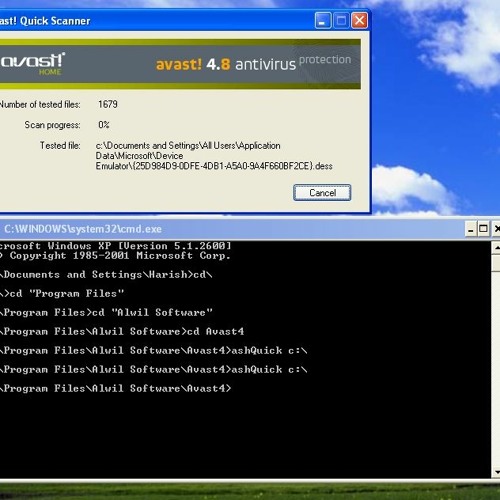The height and width of the screenshot is (500, 500).
Task: Click the console scrollbar up arrow
Action: 496,248
